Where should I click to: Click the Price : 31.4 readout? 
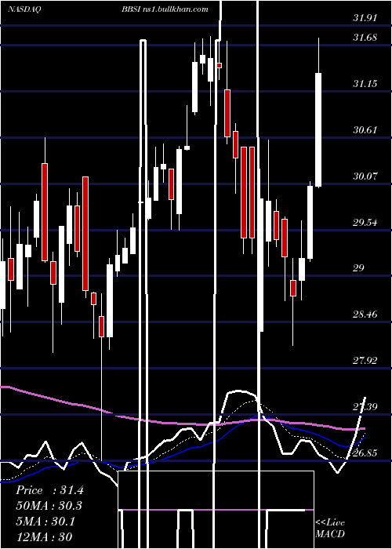(x=49, y=490)
